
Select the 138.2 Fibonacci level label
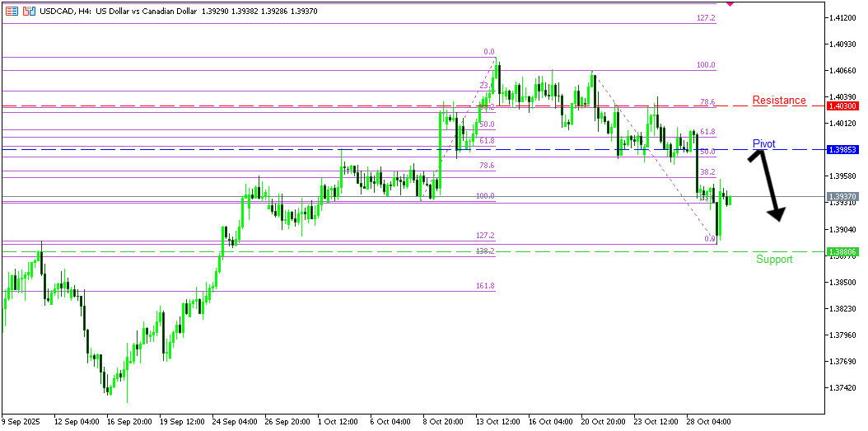(485, 251)
